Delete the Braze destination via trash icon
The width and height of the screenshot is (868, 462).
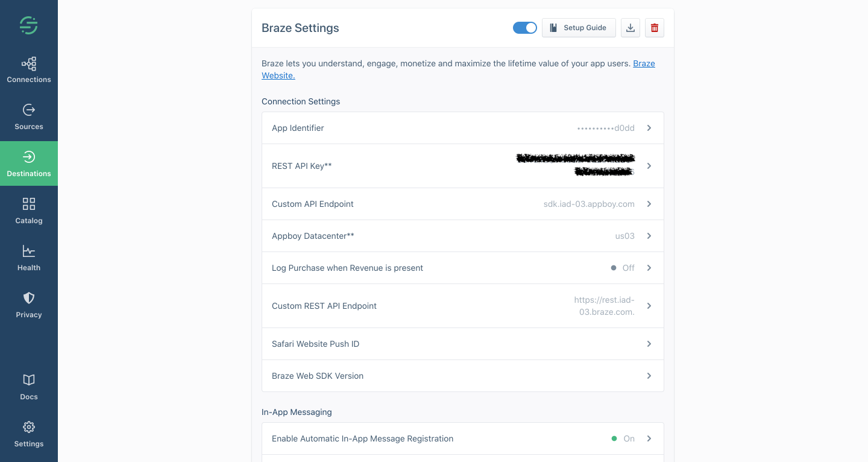point(655,28)
